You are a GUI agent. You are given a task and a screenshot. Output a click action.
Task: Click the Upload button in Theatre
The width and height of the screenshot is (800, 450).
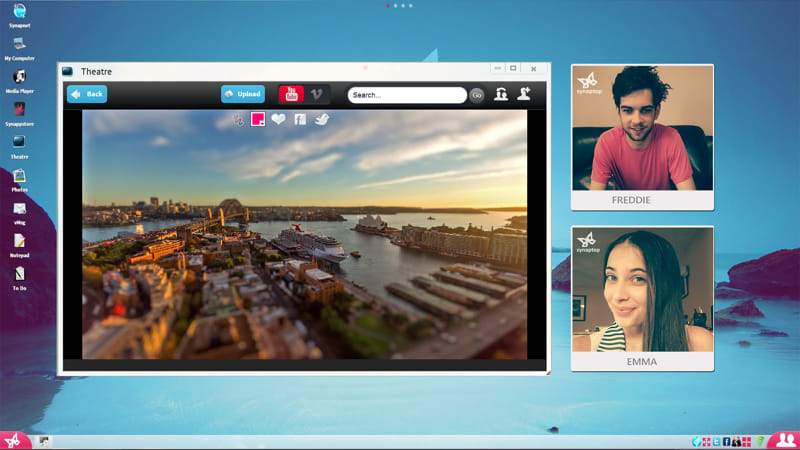(x=243, y=94)
